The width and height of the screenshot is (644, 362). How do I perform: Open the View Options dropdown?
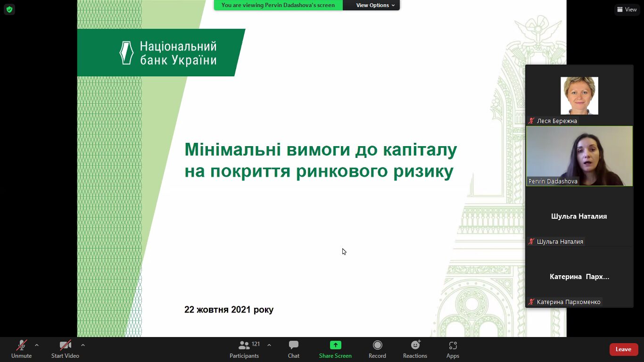[375, 5]
